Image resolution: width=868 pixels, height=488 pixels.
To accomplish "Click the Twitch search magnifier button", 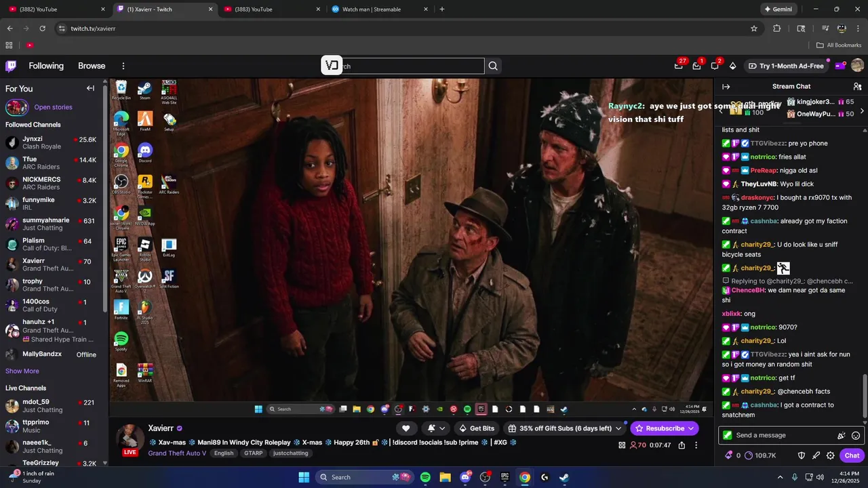I will tap(493, 66).
